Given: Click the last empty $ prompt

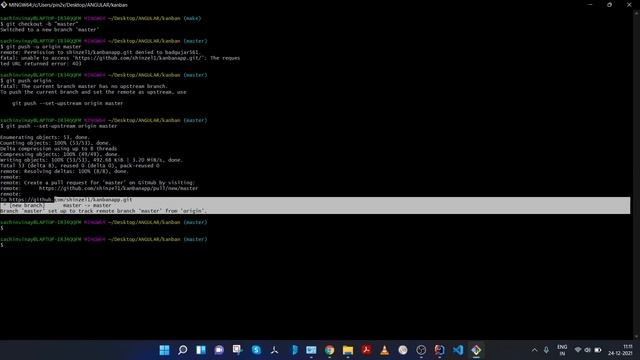Looking at the screenshot, I should [2, 245].
